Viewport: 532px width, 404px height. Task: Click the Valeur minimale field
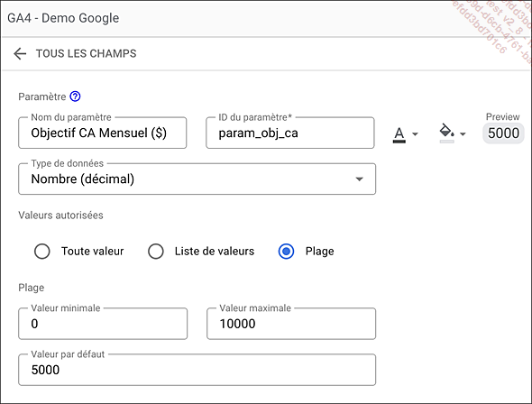coord(103,324)
